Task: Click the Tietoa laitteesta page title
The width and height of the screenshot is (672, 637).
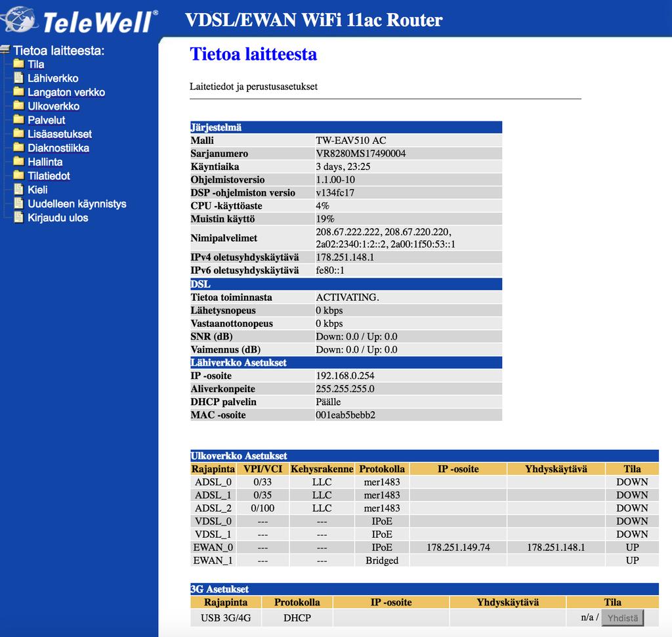Action: [253, 54]
